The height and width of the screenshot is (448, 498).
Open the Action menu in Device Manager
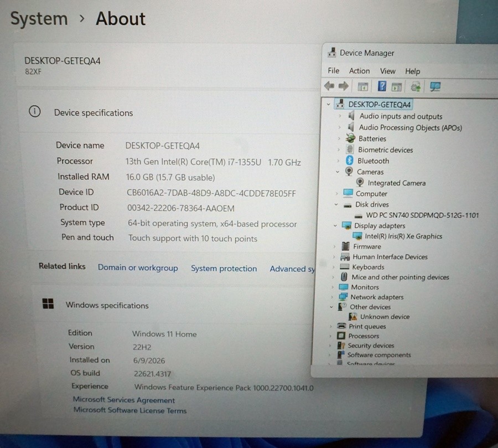(x=360, y=71)
